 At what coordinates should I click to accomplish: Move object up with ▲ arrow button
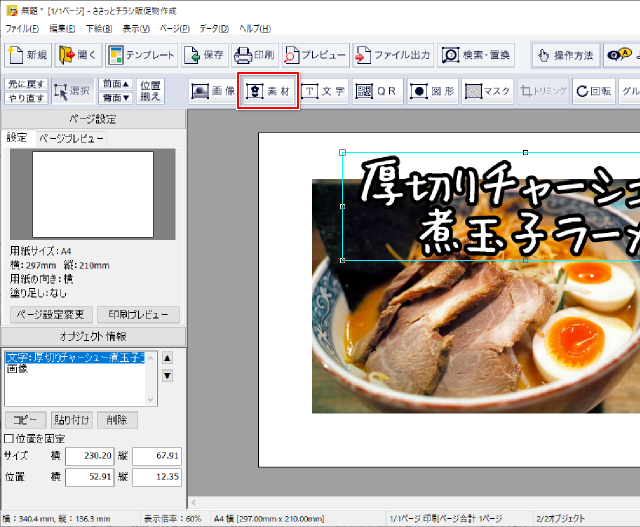[x=167, y=358]
